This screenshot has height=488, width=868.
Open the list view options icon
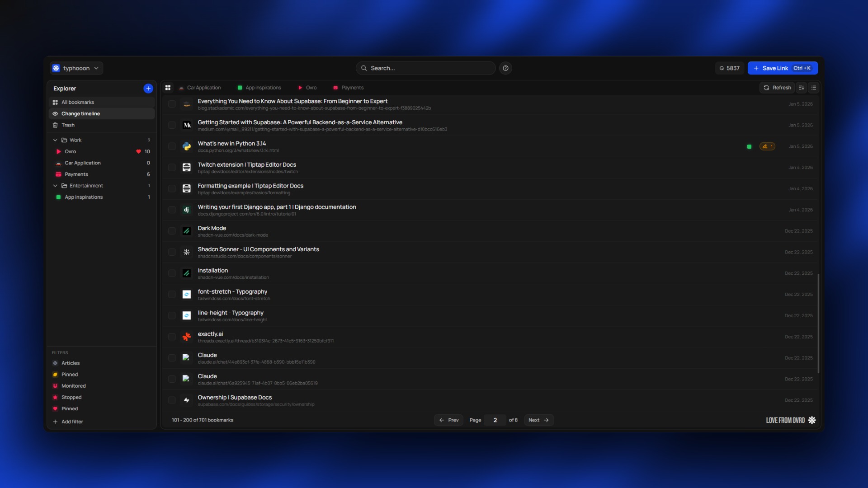pyautogui.click(x=814, y=88)
